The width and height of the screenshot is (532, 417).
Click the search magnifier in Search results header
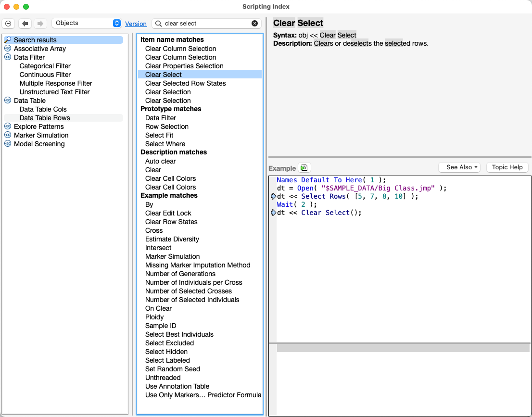pyautogui.click(x=7, y=40)
